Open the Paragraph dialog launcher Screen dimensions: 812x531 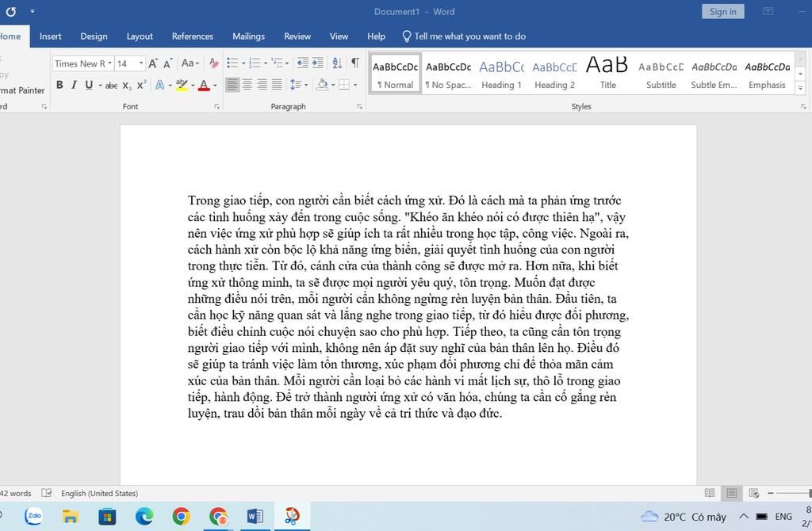click(x=359, y=107)
